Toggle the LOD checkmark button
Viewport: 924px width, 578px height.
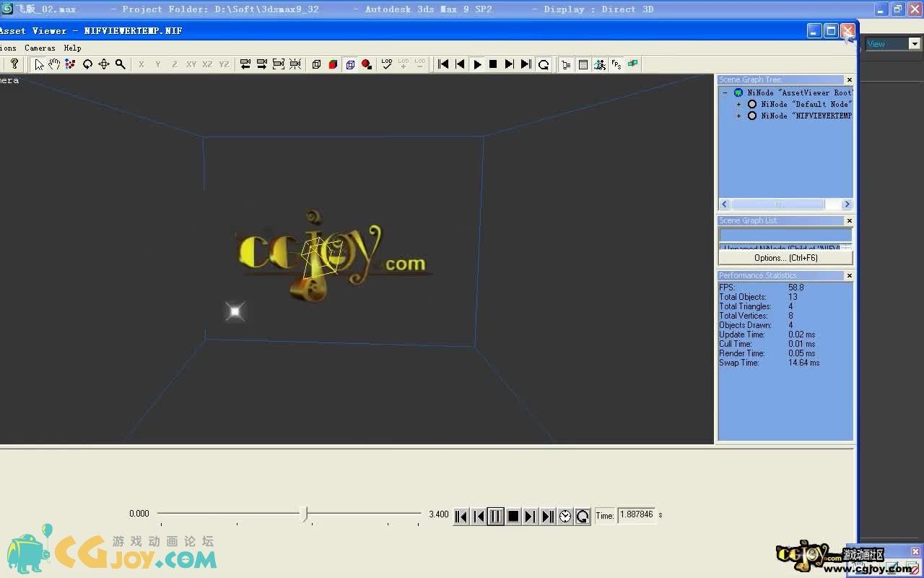[x=387, y=64]
